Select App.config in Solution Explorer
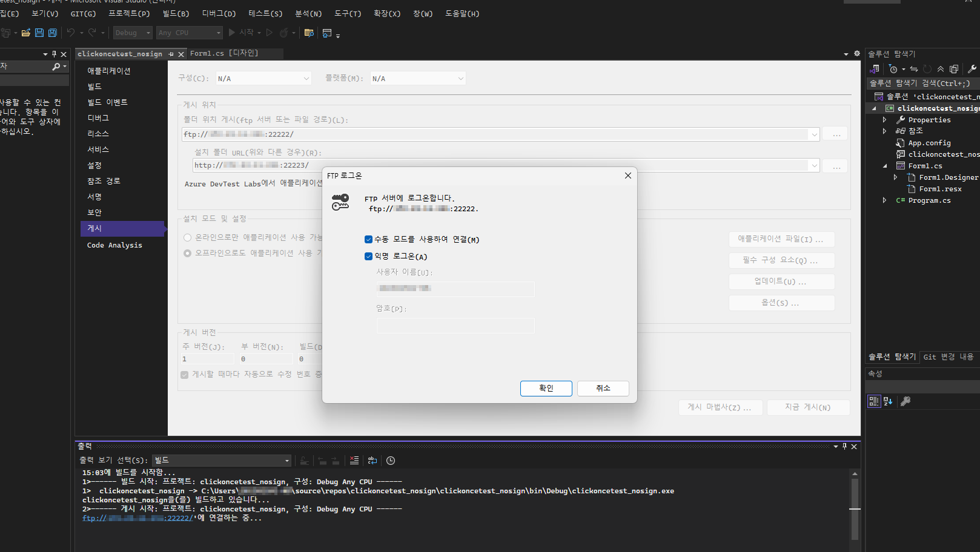980x552 pixels. coord(929,143)
